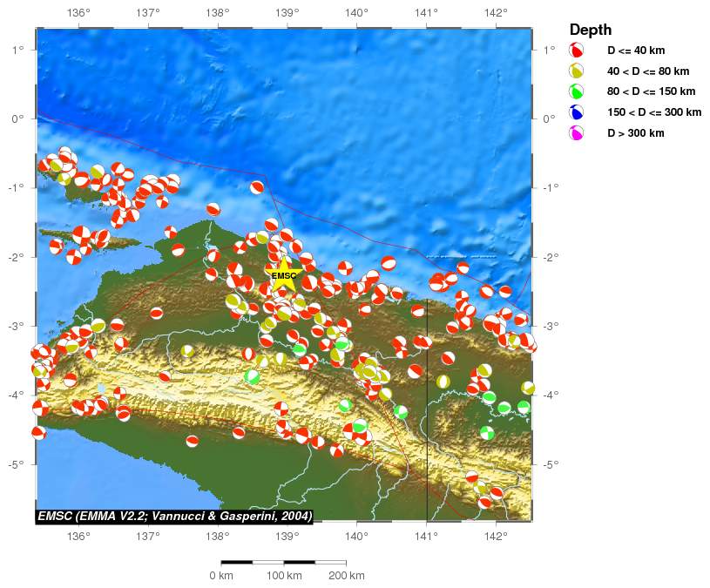Viewport: 710px width, 588px height.
Task: Click the green beachball near 140.6°, -4.2°
Action: point(401,411)
